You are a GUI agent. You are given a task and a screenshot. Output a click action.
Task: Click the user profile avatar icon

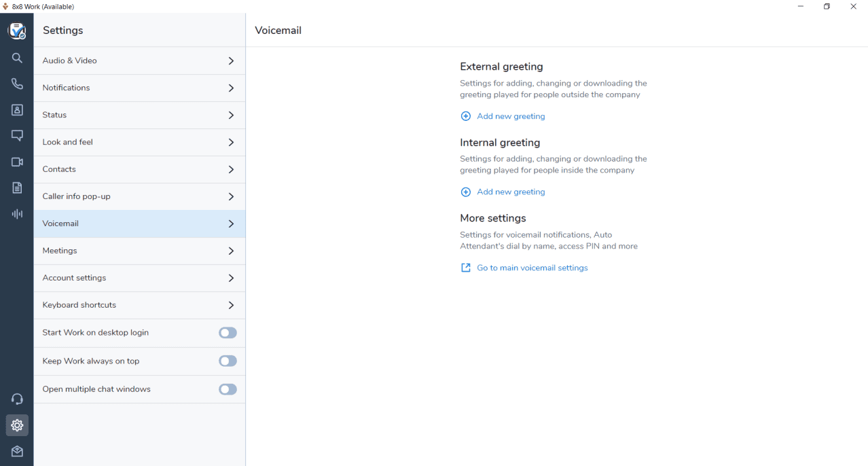pos(17,31)
